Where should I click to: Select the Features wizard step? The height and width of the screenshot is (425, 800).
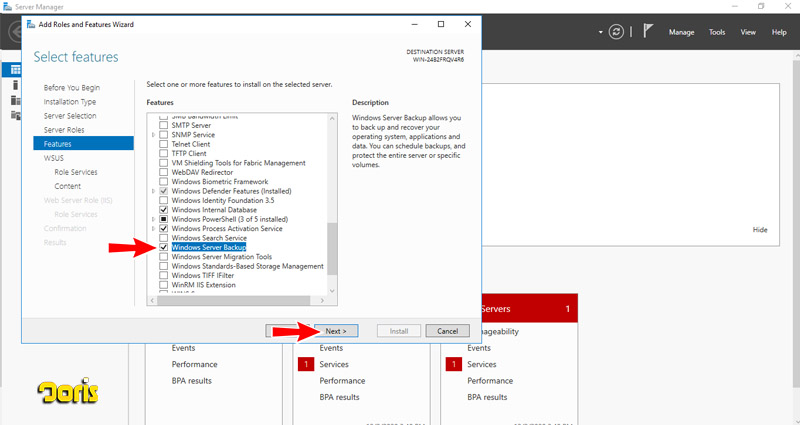coord(84,144)
